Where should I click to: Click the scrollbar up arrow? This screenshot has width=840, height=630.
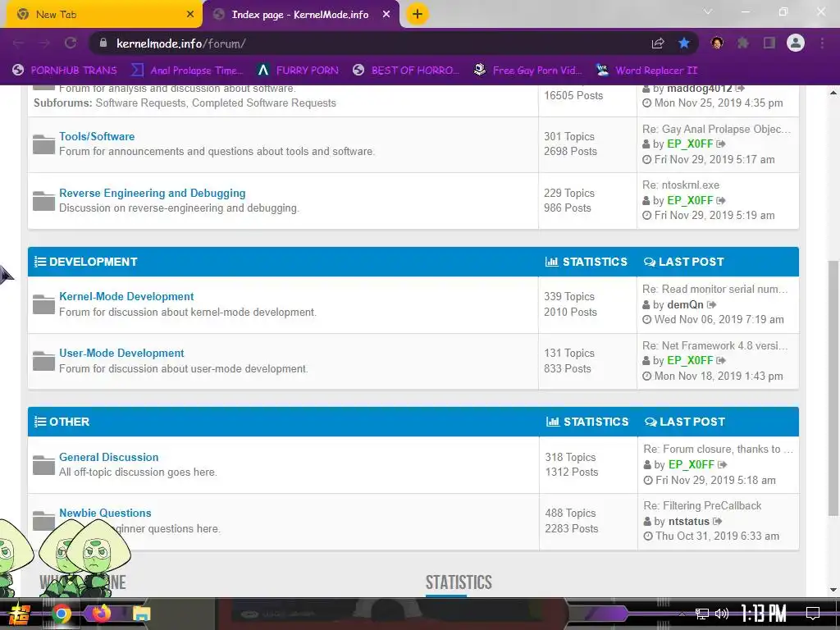coord(833,93)
